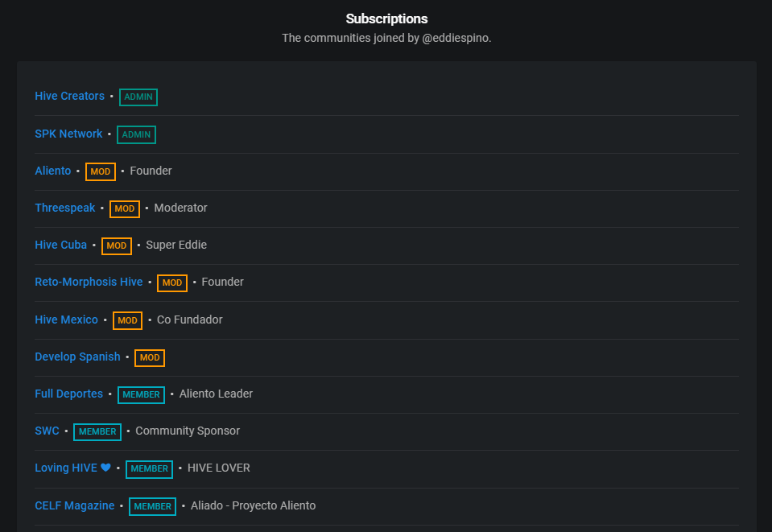
Task: Open Reto-Morphosis Hive community link
Action: (89, 282)
